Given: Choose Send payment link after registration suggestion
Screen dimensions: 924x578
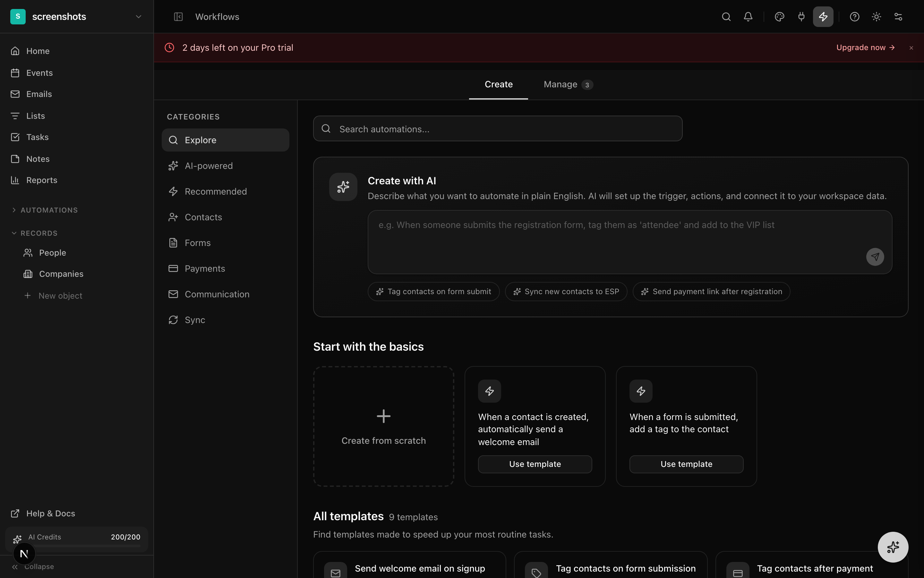Looking at the screenshot, I should [x=711, y=292].
